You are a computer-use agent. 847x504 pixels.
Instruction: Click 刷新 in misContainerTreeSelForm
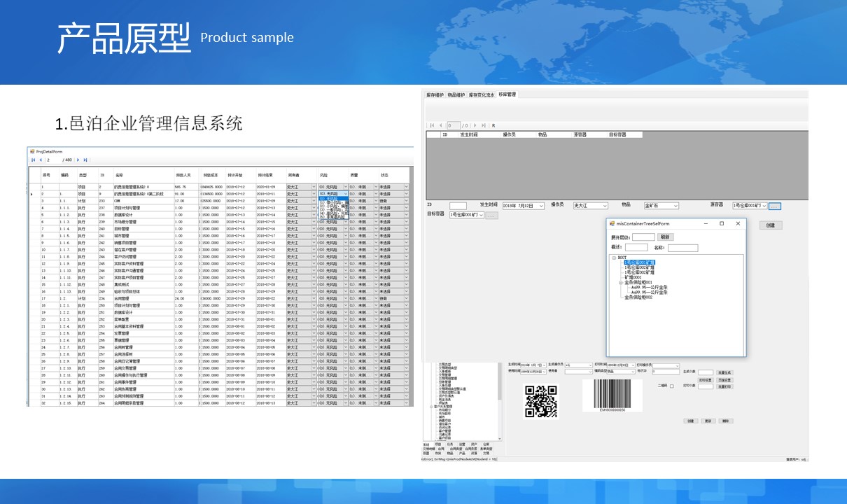click(x=665, y=237)
